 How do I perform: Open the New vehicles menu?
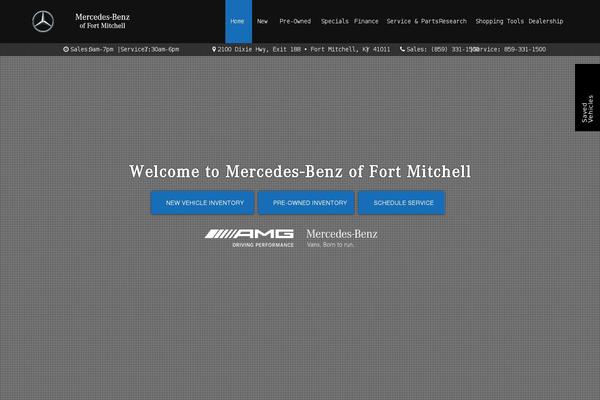pyautogui.click(x=262, y=21)
